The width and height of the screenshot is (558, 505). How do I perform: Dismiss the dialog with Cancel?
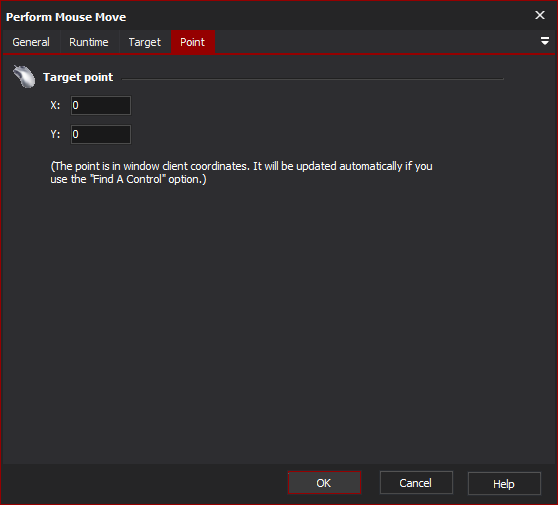coord(416,483)
